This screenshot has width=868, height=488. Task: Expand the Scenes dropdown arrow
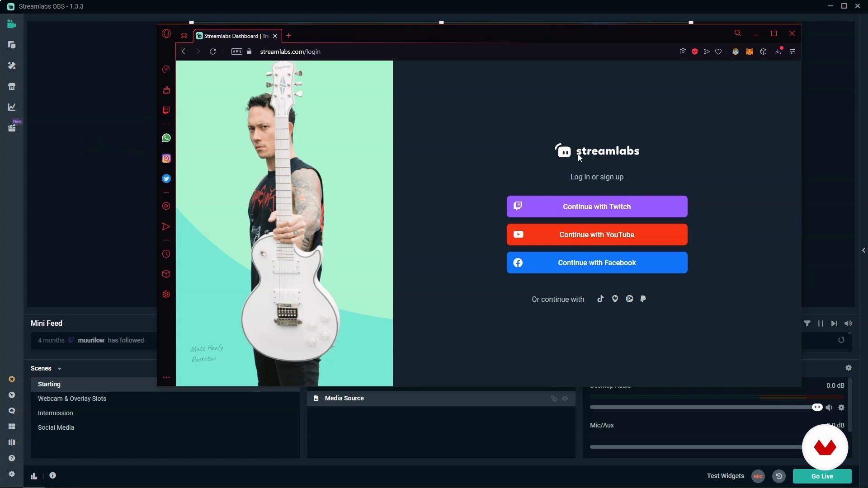59,369
